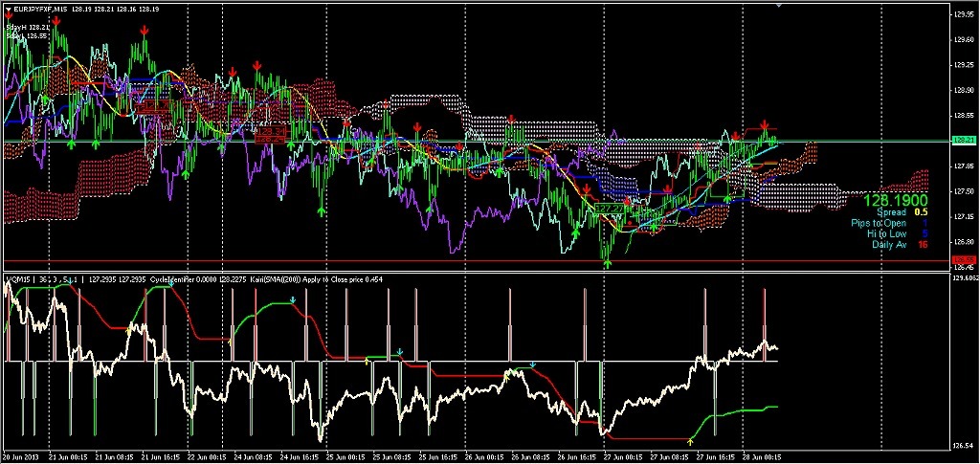This screenshot has height=464, width=980.
Task: Select the green 128.21 current price tag on axis
Action: 963,141
